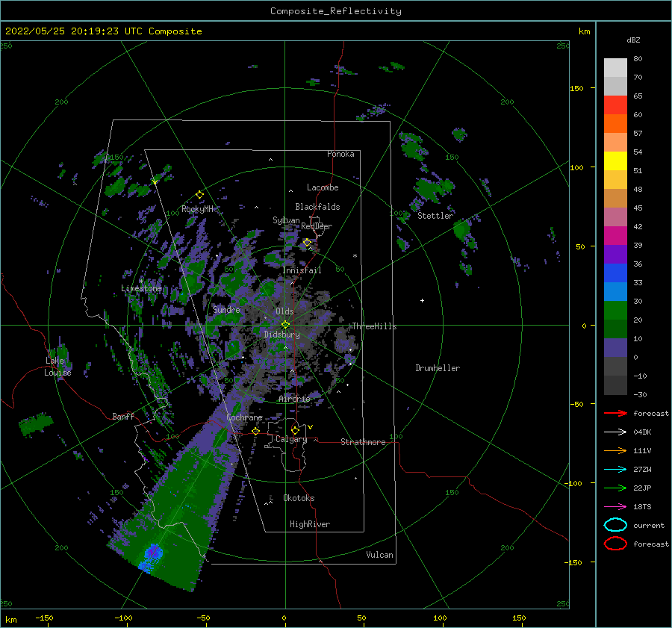Click the bottom axis -150 km tick label

pyautogui.click(x=44, y=618)
